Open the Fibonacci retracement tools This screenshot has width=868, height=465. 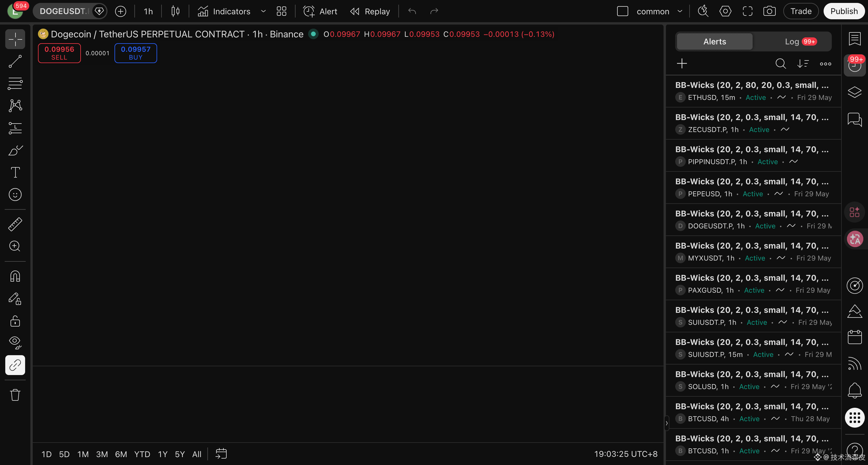(x=15, y=84)
